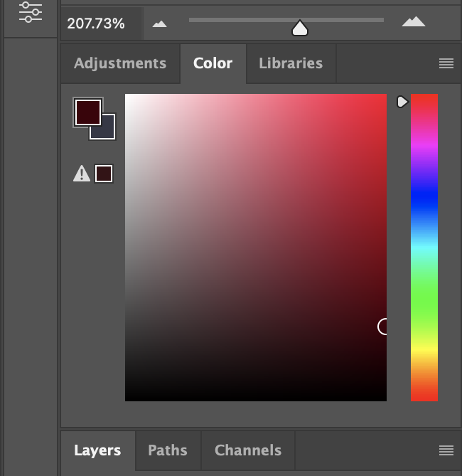Switch to the Paths tab
The width and height of the screenshot is (462, 476).
click(168, 450)
